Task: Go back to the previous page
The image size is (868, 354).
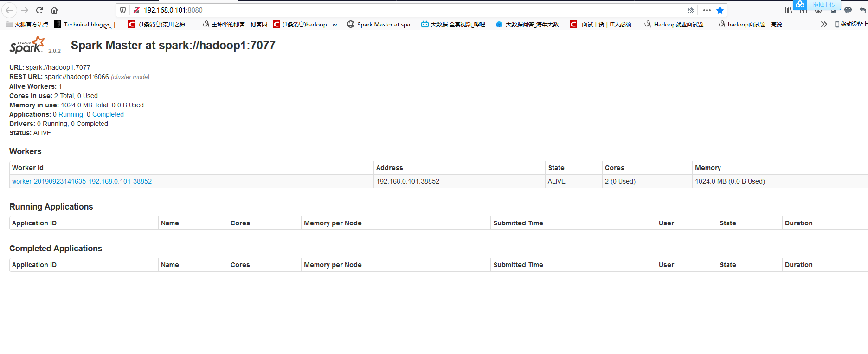Action: pyautogui.click(x=9, y=10)
